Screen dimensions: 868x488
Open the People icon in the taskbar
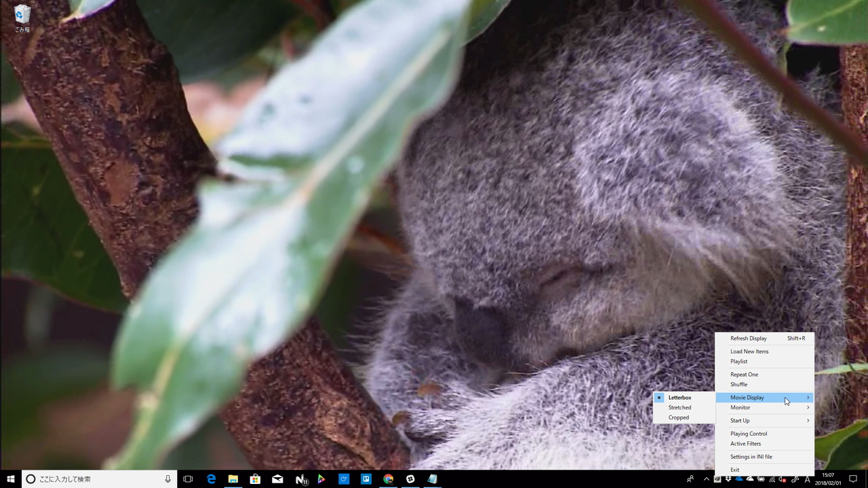coord(690,479)
